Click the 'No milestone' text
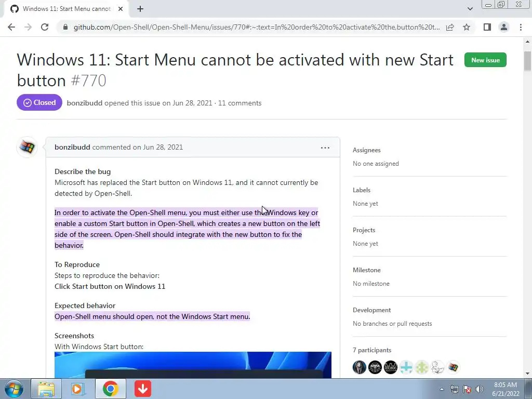The height and width of the screenshot is (399, 532). tap(371, 284)
